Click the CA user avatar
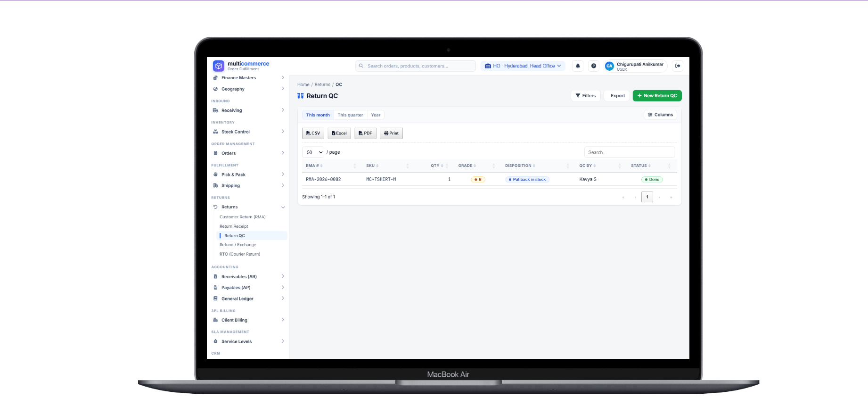868x414 pixels. (x=609, y=66)
